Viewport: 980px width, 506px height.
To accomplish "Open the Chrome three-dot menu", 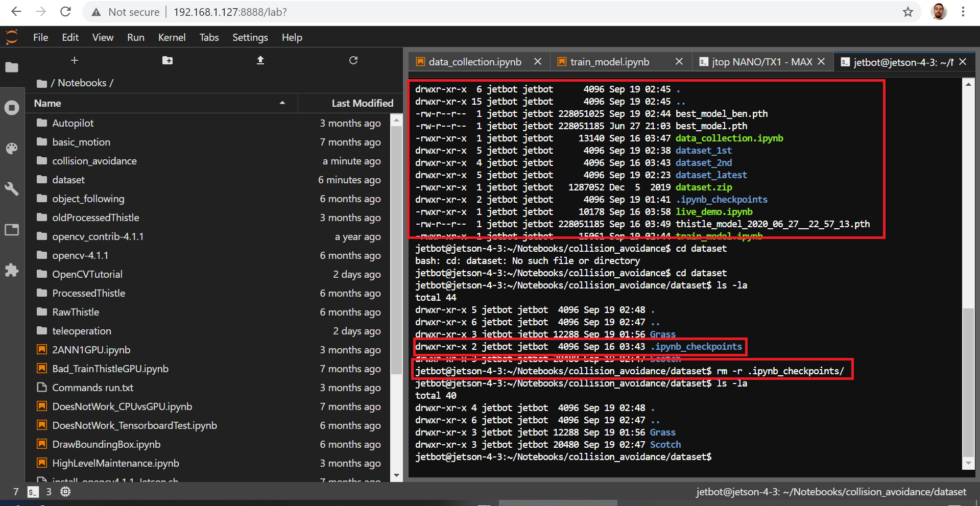I will (963, 12).
